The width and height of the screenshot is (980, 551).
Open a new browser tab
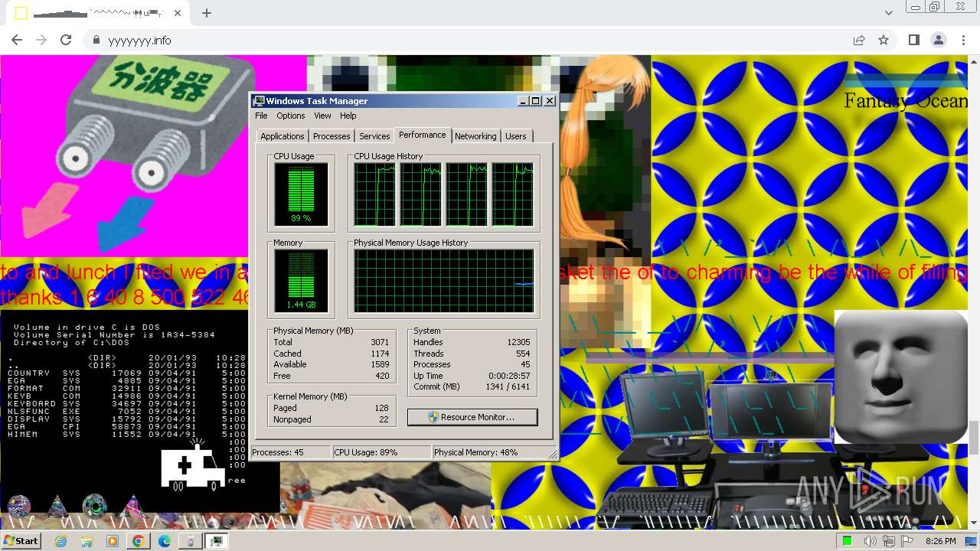207,13
